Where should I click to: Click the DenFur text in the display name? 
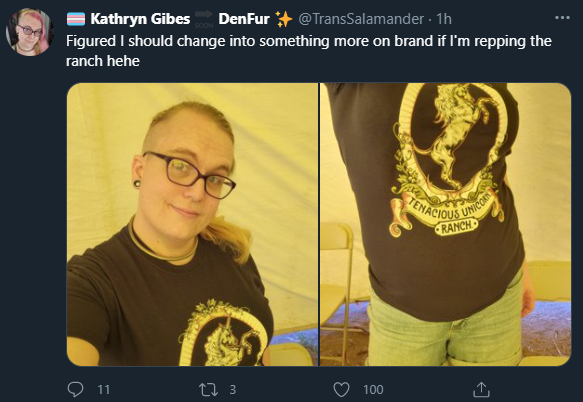click(244, 19)
